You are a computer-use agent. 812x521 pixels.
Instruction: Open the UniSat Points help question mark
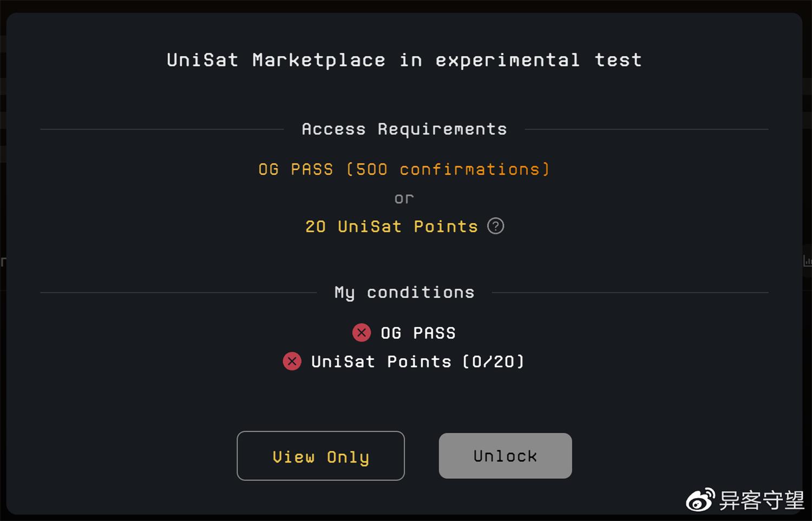pyautogui.click(x=495, y=226)
